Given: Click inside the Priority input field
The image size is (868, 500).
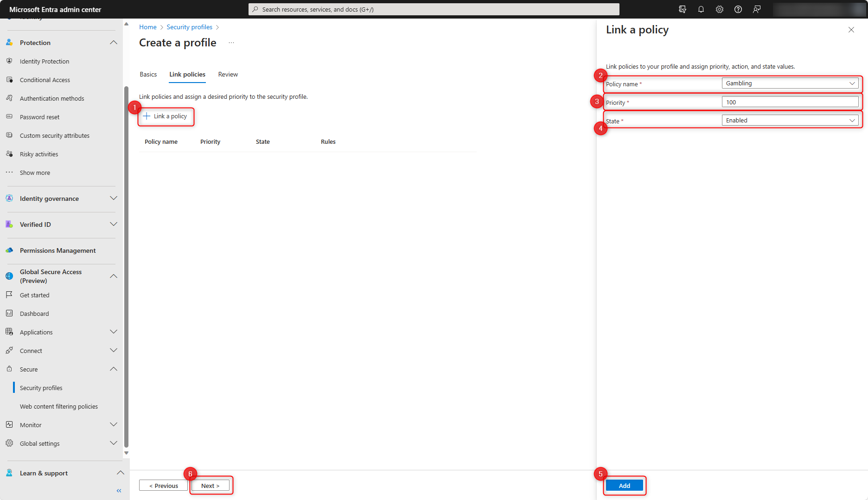Looking at the screenshot, I should pyautogui.click(x=790, y=102).
